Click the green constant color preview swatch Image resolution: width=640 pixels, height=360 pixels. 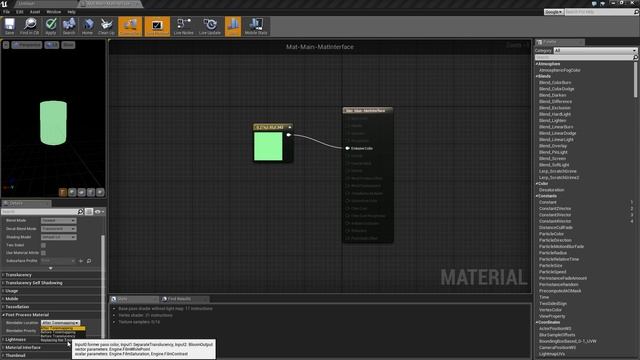[268, 146]
